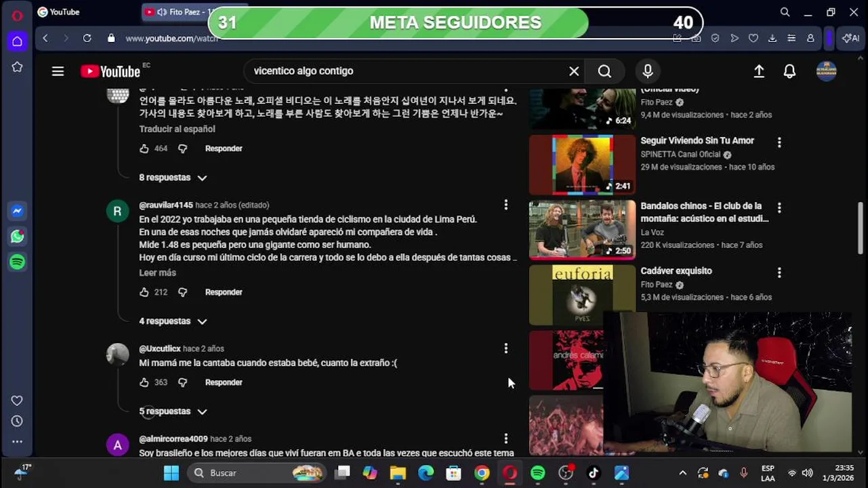Click the Windows taskbar Buscar search box

coord(257,473)
